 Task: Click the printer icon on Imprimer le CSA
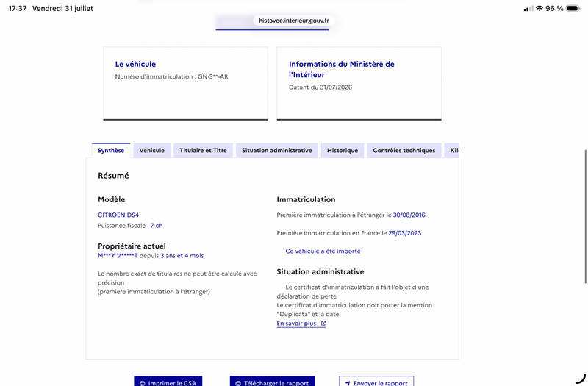[142, 383]
